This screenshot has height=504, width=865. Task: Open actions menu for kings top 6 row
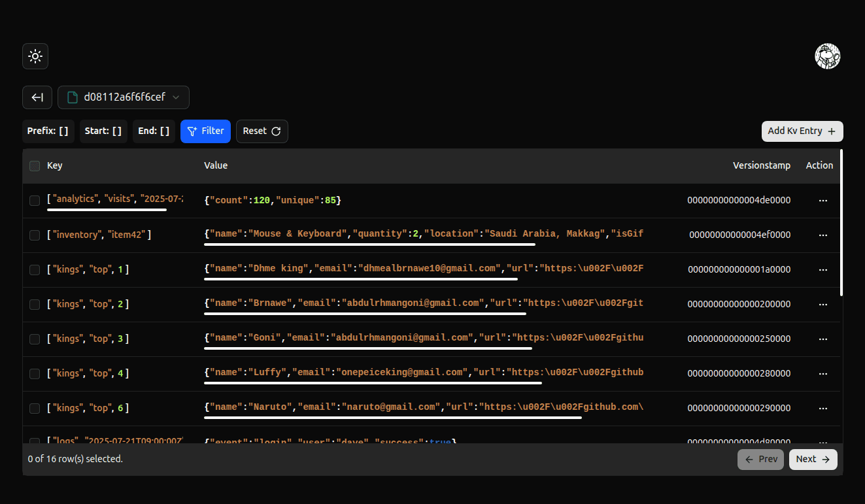coord(823,409)
